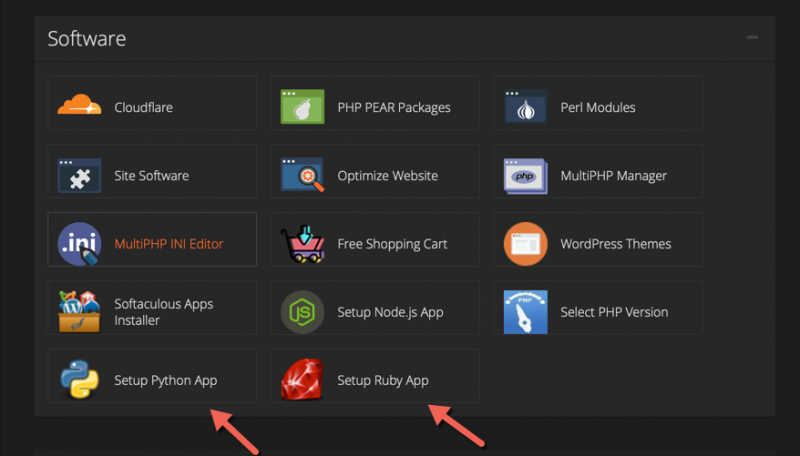Open Free Shopping Cart
The height and width of the screenshot is (456, 800).
click(392, 244)
